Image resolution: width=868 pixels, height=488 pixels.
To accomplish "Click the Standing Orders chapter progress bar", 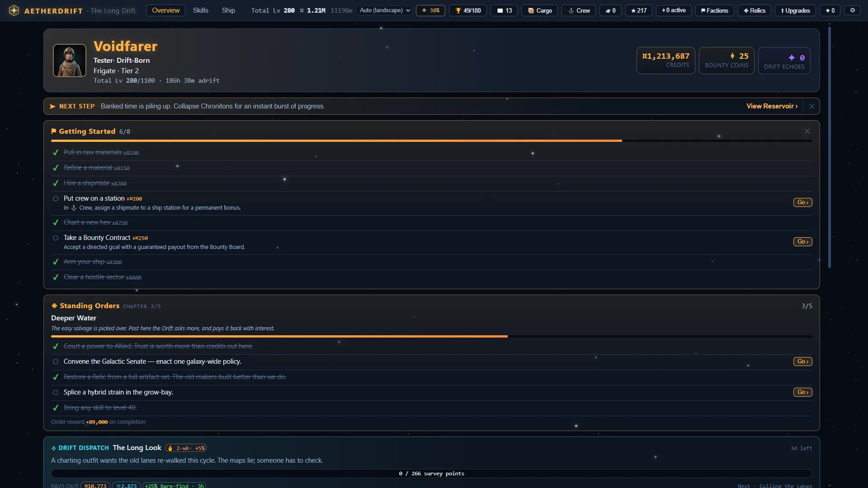I will click(x=432, y=337).
